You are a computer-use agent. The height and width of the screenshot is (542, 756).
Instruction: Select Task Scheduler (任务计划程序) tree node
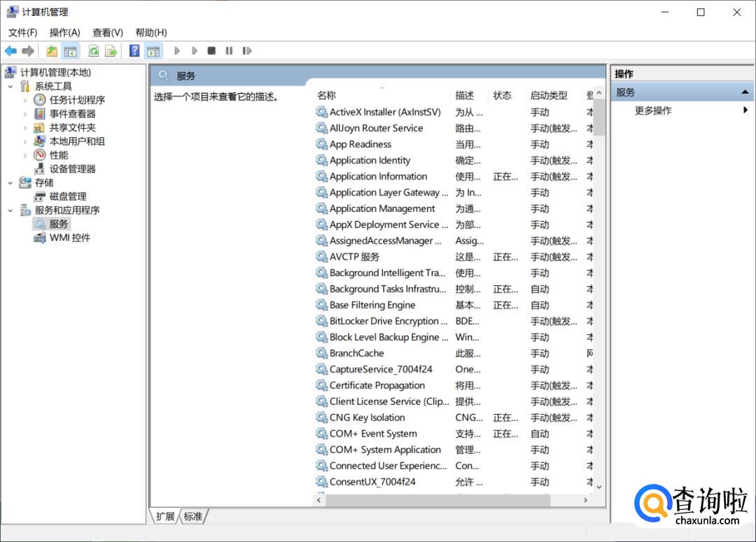point(77,100)
